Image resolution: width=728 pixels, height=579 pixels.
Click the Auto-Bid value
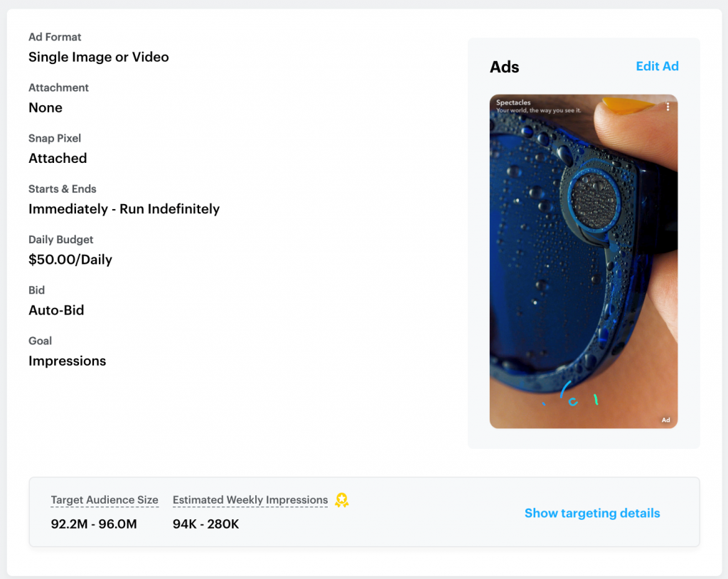[56, 310]
